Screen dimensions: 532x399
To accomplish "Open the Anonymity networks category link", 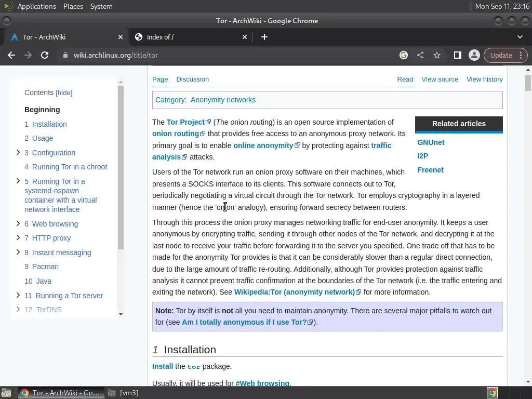I will click(x=223, y=100).
